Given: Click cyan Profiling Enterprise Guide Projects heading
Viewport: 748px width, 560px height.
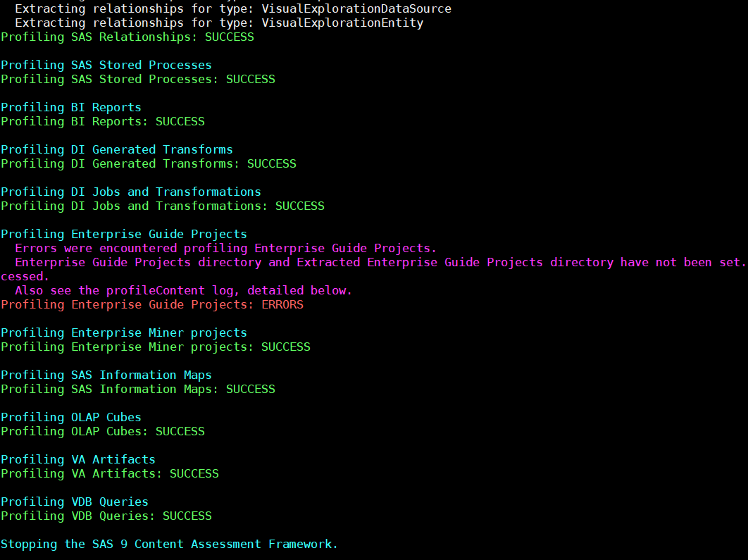Looking at the screenshot, I should coord(123,234).
